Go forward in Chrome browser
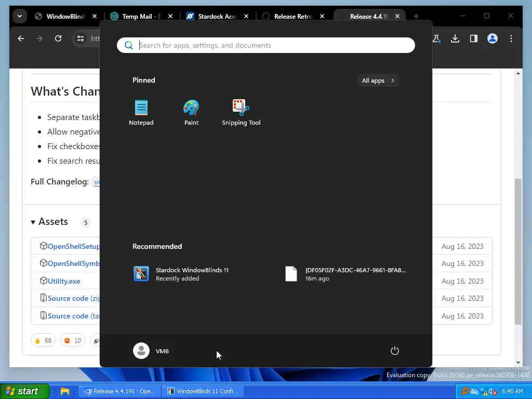Image resolution: width=532 pixels, height=399 pixels. [x=39, y=38]
